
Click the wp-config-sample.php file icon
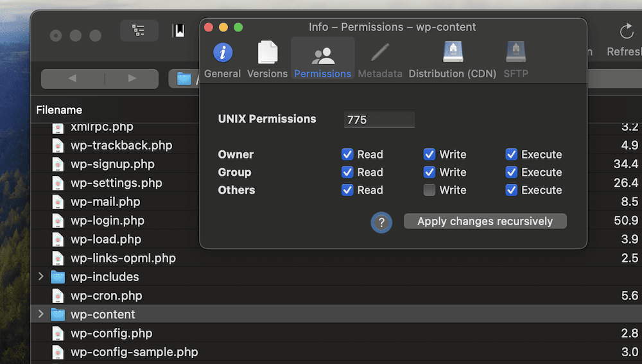[x=58, y=352]
